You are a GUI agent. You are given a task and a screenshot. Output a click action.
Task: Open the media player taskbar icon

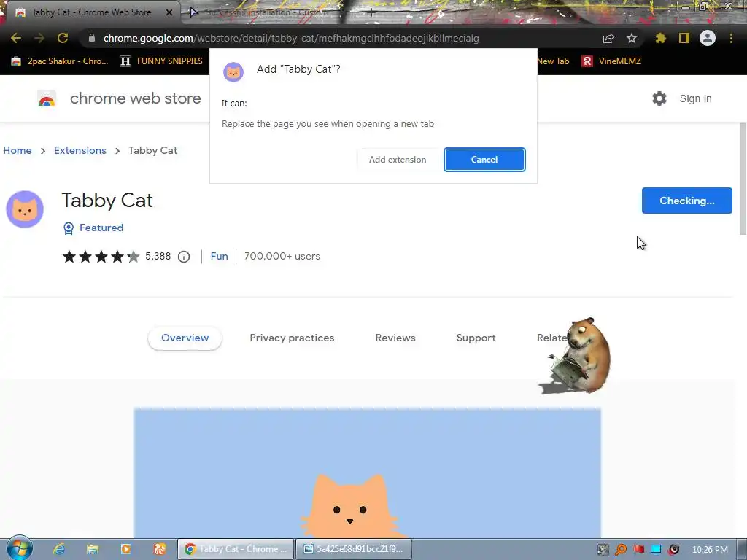click(x=125, y=549)
